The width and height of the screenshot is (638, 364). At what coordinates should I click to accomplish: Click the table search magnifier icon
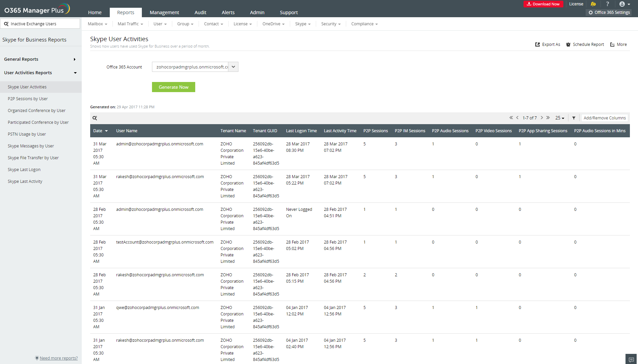[95, 118]
